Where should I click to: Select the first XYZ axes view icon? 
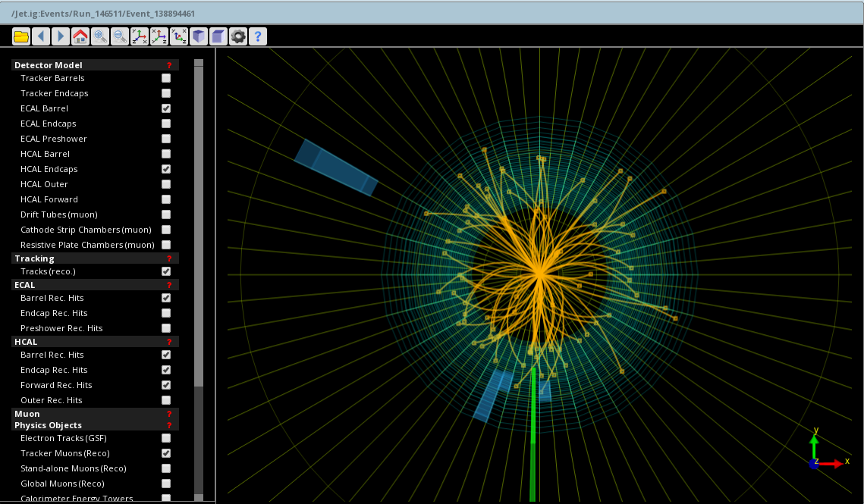click(x=140, y=36)
